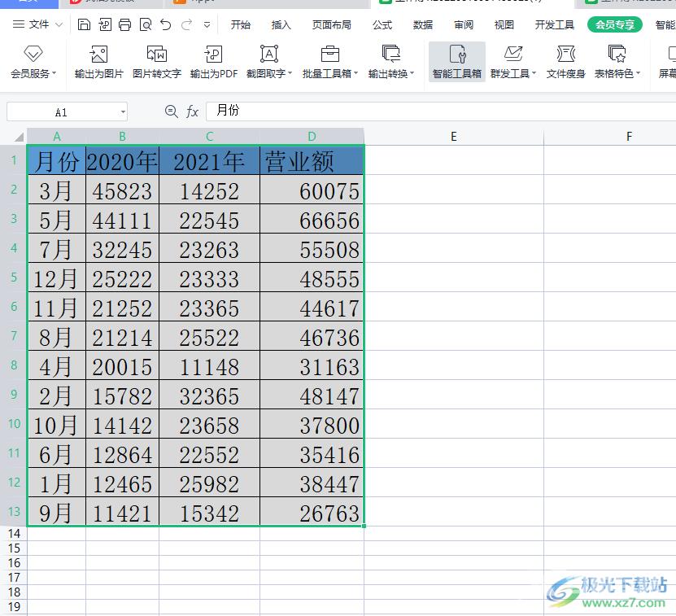This screenshot has width=676, height=616.
Task: Switch to the 开发工具 tab
Action: click(555, 25)
